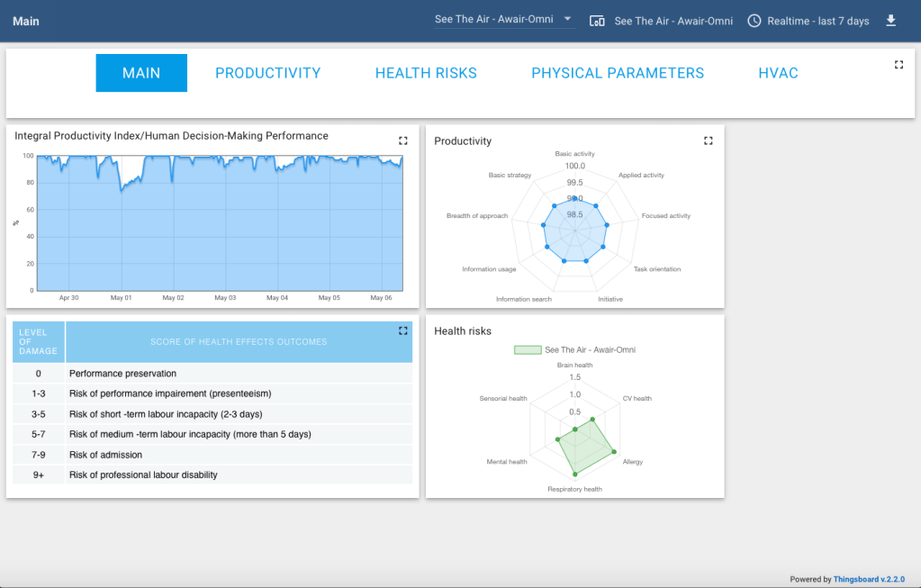Click the clock icon for time window
This screenshot has width=921, height=588.
[x=754, y=21]
